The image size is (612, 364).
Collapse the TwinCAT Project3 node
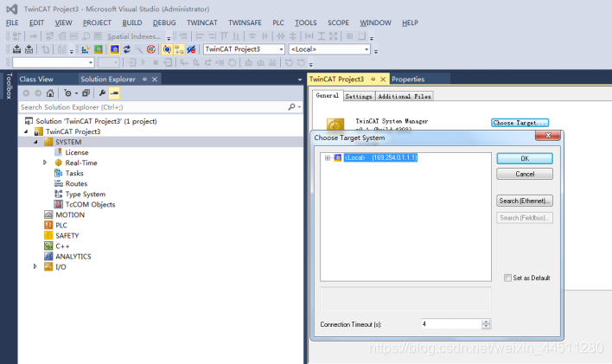[x=26, y=131]
